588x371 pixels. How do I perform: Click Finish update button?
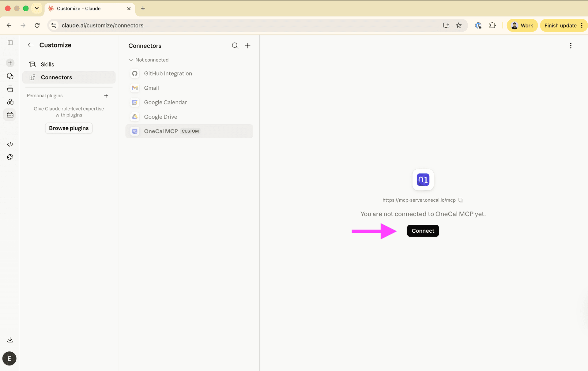pyautogui.click(x=563, y=25)
